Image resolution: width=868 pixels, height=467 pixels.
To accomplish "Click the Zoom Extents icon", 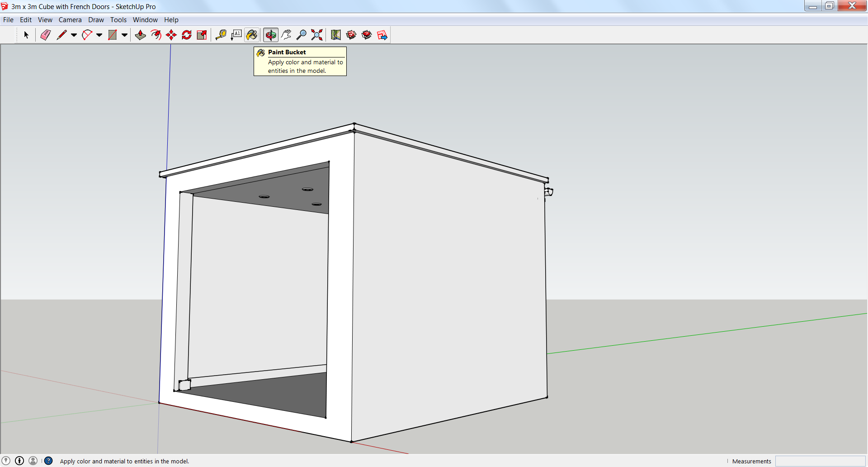I will tap(317, 35).
